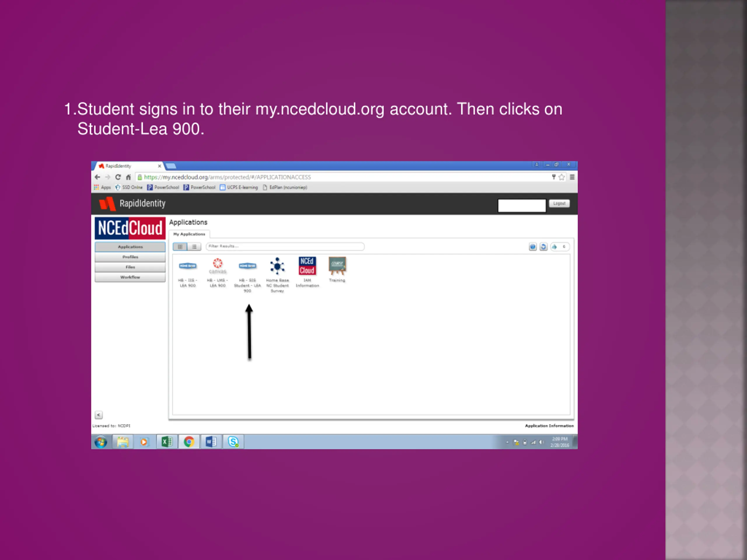This screenshot has height=560, width=747.
Task: Open Word from the taskbar
Action: (x=211, y=442)
